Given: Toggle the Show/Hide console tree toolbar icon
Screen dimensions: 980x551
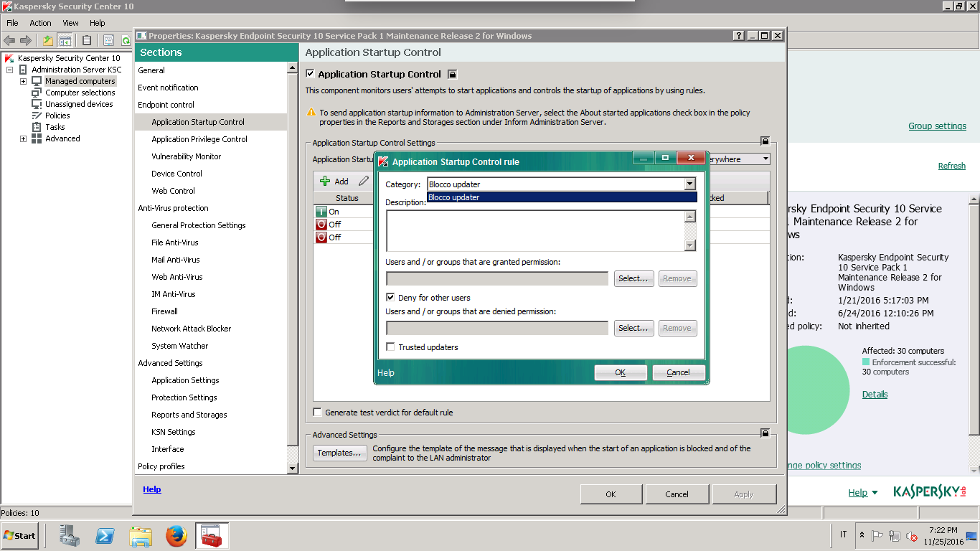Looking at the screenshot, I should click(x=65, y=40).
